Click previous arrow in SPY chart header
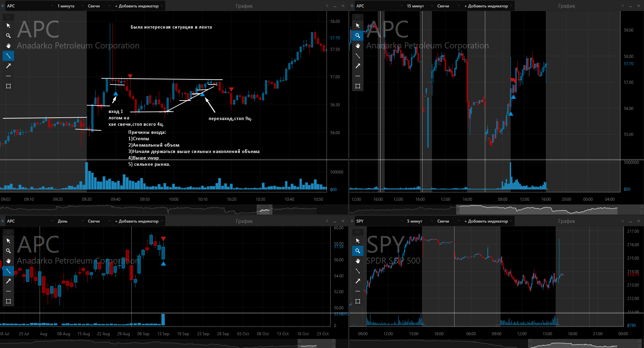This screenshot has height=348, width=644. [x=622, y=221]
